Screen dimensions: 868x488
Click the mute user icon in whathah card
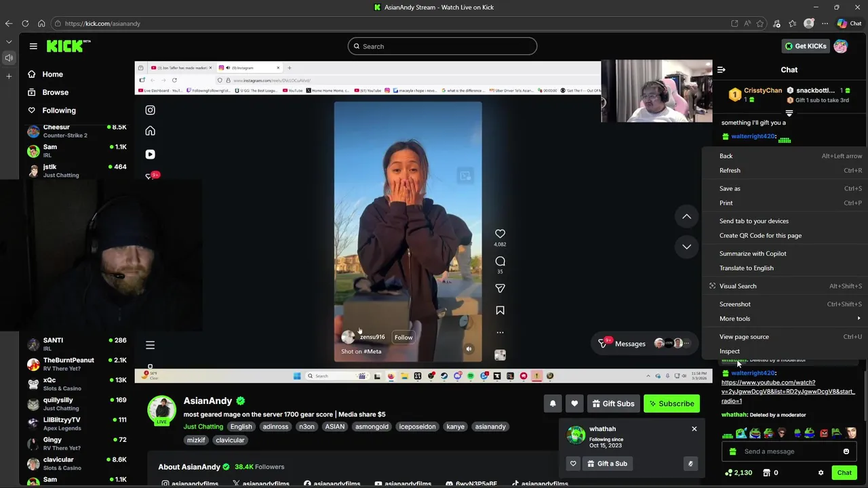[690, 464]
